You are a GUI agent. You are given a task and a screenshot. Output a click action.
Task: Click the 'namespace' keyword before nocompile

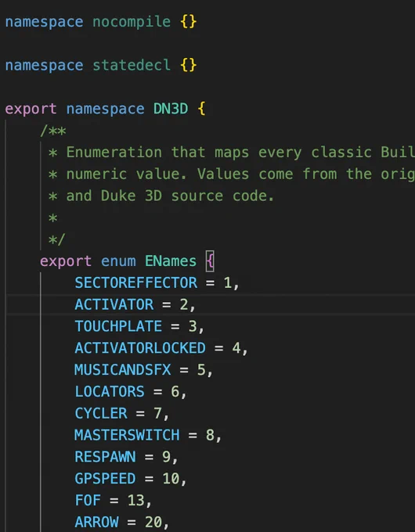pos(44,22)
